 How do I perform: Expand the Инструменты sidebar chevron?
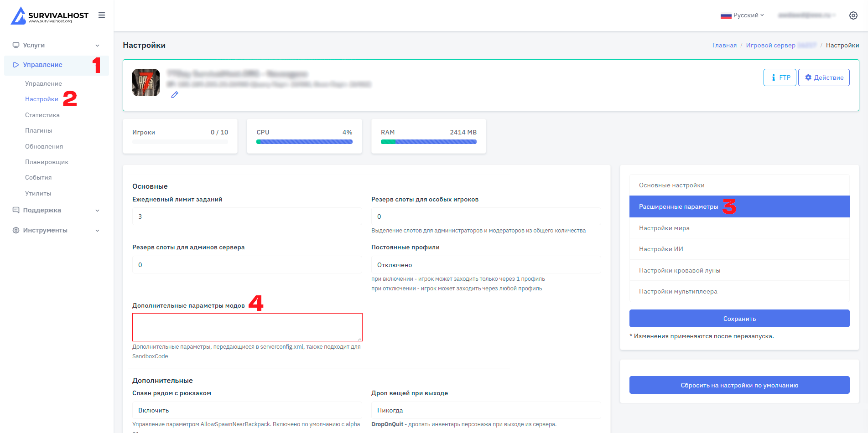97,231
